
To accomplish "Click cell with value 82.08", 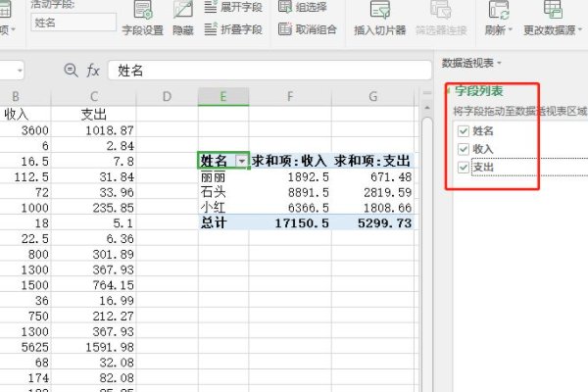I will click(94, 377).
